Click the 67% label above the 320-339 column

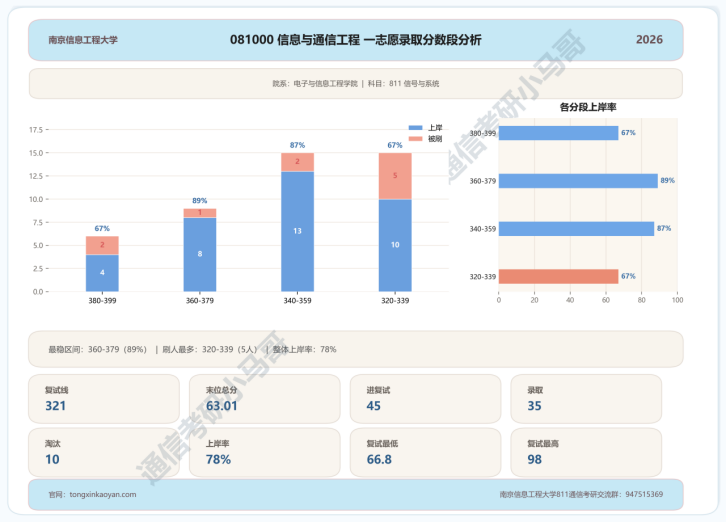[x=395, y=145]
